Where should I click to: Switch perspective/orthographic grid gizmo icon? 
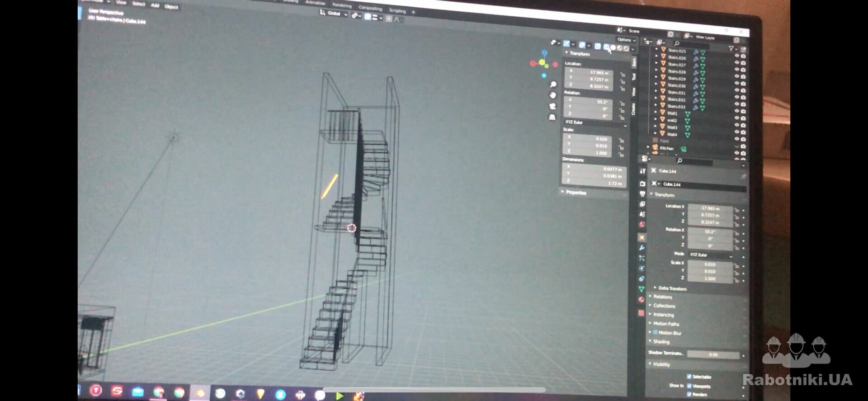click(552, 117)
